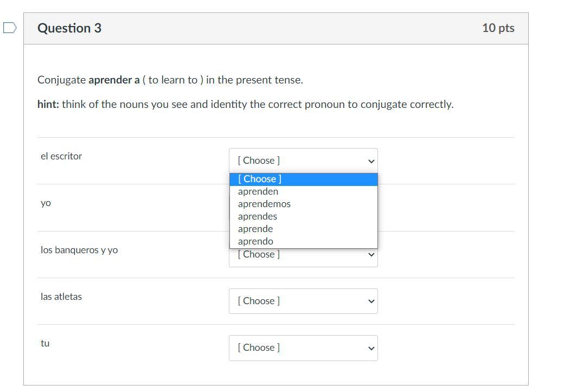Expand the las atletas answer dropdown

(x=303, y=301)
